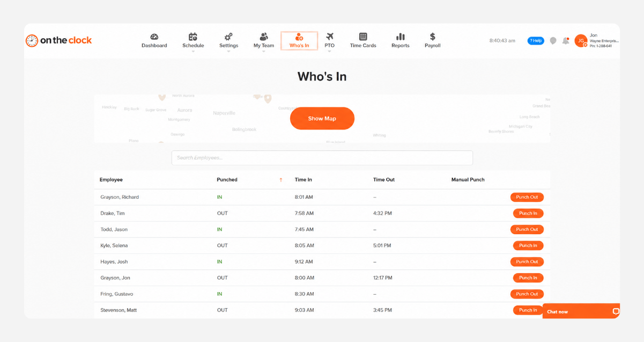Viewport: 644px width, 342px height.
Task: Click the 7:45 AM time in cell
Action: pos(304,229)
